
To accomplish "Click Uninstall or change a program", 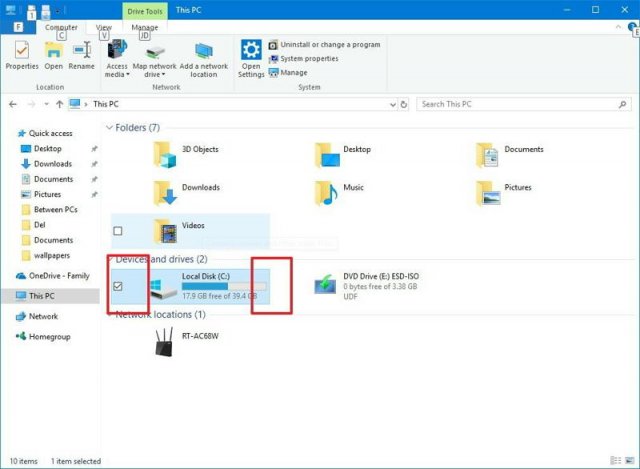I will pyautogui.click(x=329, y=45).
